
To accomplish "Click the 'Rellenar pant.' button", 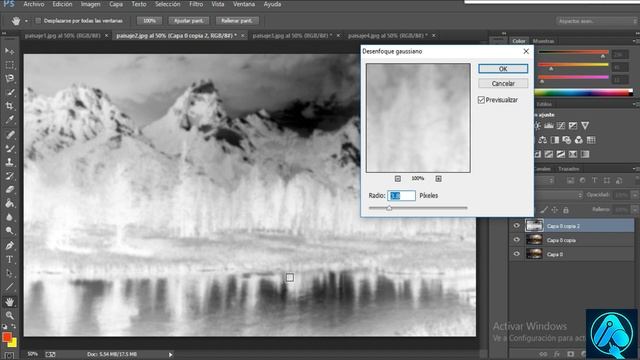I will tap(237, 21).
